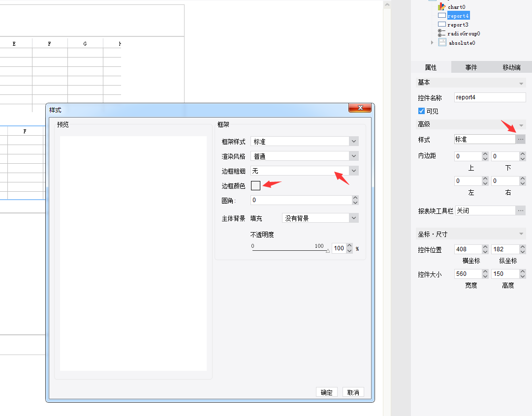Click the 横坐标 field showing 408
Image resolution: width=532 pixels, height=416 pixels.
468,249
